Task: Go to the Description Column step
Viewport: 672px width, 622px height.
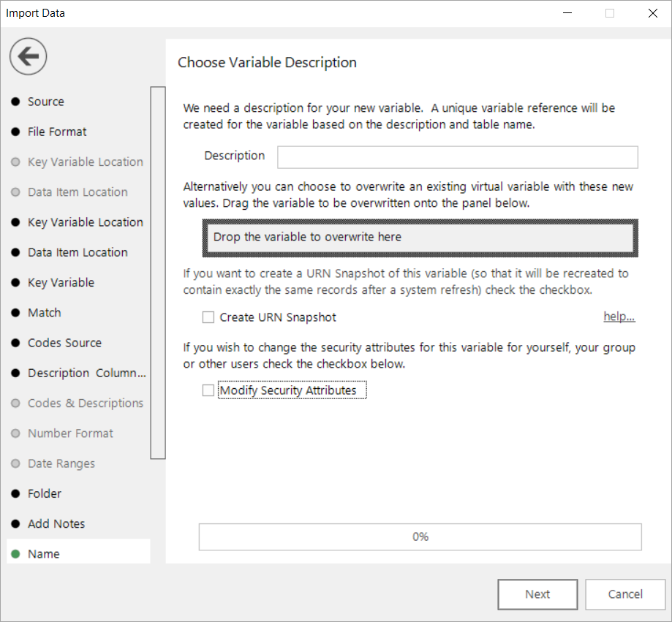Action: [x=87, y=373]
